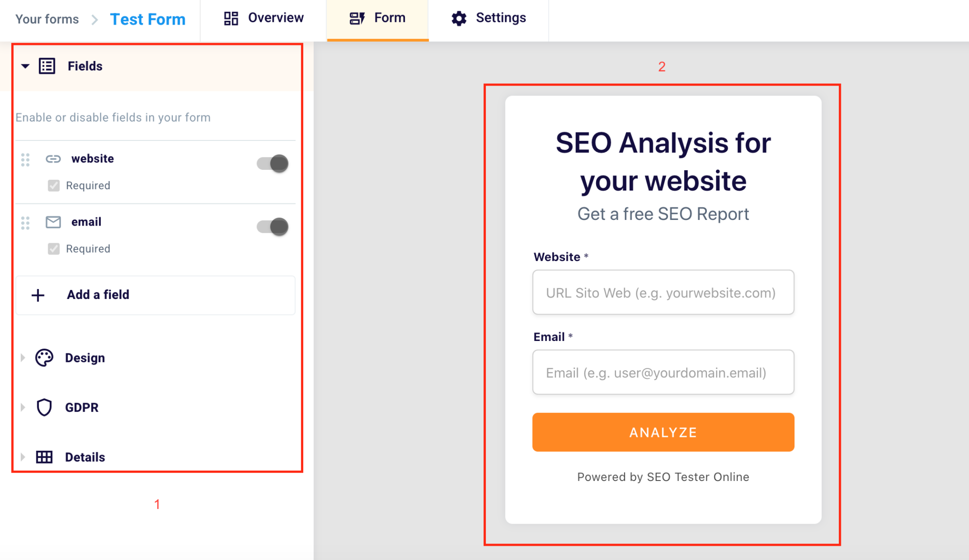Image resolution: width=969 pixels, height=560 pixels.
Task: Click the email envelope icon in the sidebar
Action: [53, 222]
